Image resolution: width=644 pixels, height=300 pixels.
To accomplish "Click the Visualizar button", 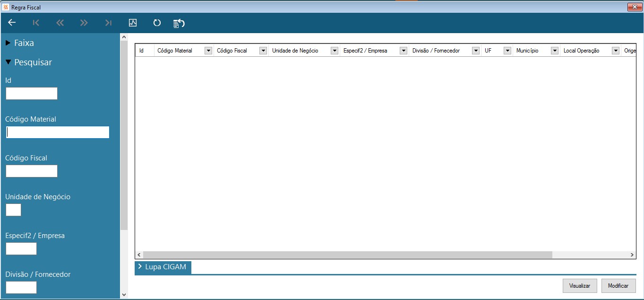I will [x=580, y=286].
